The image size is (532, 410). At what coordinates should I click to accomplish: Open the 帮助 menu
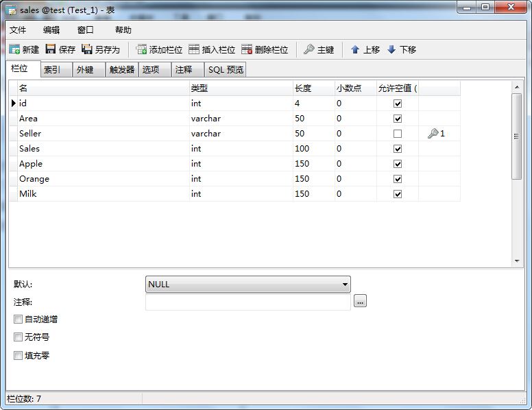[123, 30]
